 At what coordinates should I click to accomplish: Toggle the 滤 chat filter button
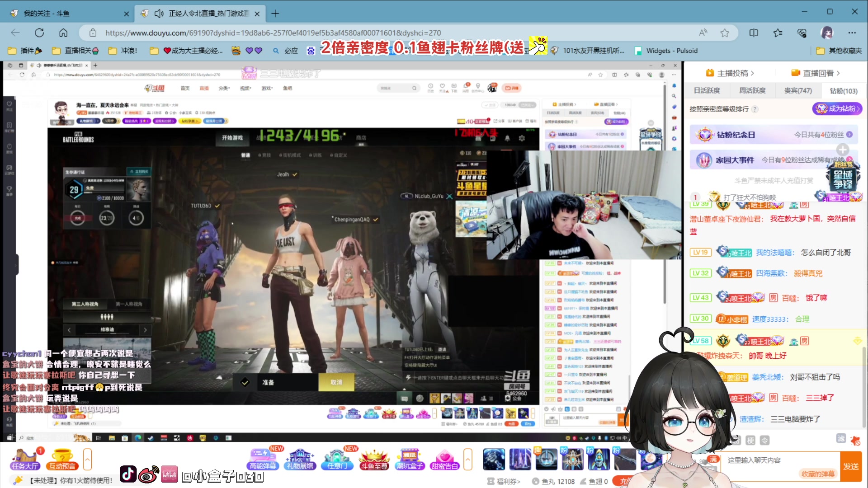[x=841, y=439]
